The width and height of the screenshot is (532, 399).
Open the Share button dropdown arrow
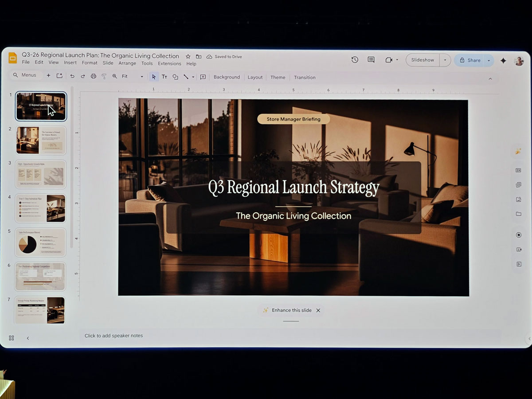pos(489,60)
